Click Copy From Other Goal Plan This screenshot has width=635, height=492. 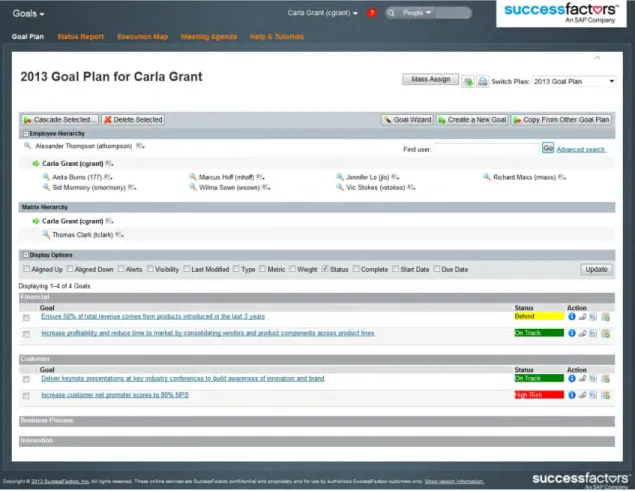pyautogui.click(x=561, y=120)
